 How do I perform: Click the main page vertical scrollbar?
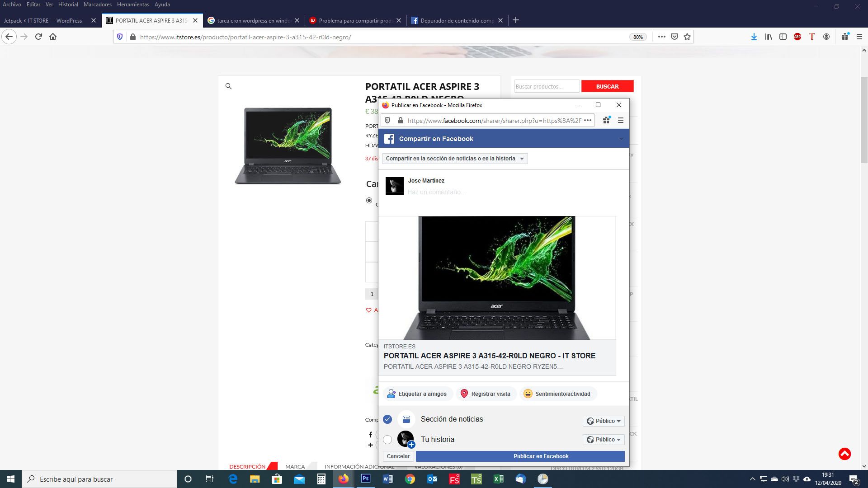point(863,120)
